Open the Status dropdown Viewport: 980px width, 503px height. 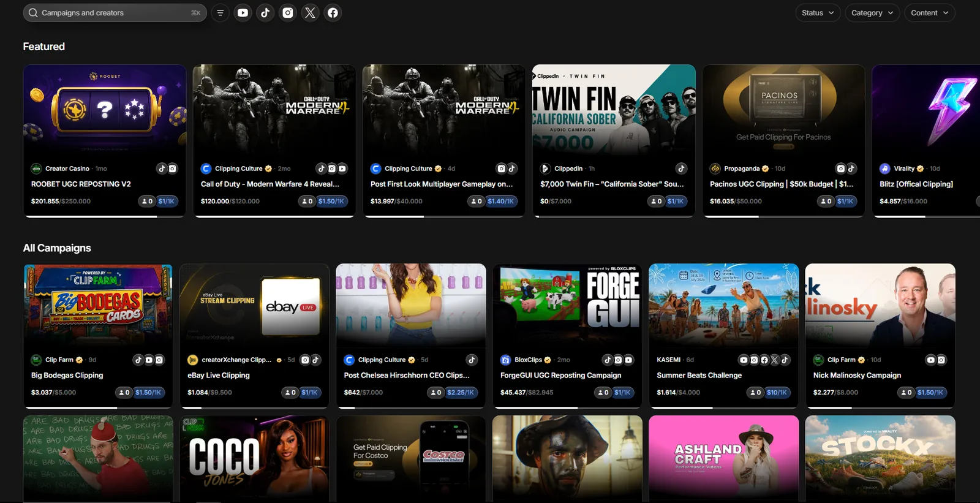point(818,13)
